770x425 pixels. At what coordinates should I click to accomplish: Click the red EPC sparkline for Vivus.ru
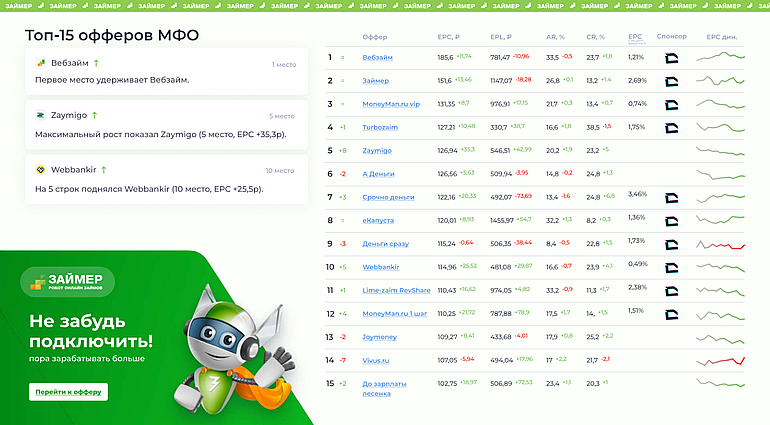(720, 361)
